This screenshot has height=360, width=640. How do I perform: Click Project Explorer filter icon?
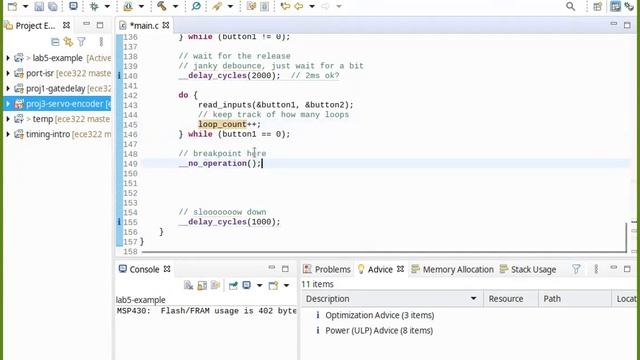[81, 42]
